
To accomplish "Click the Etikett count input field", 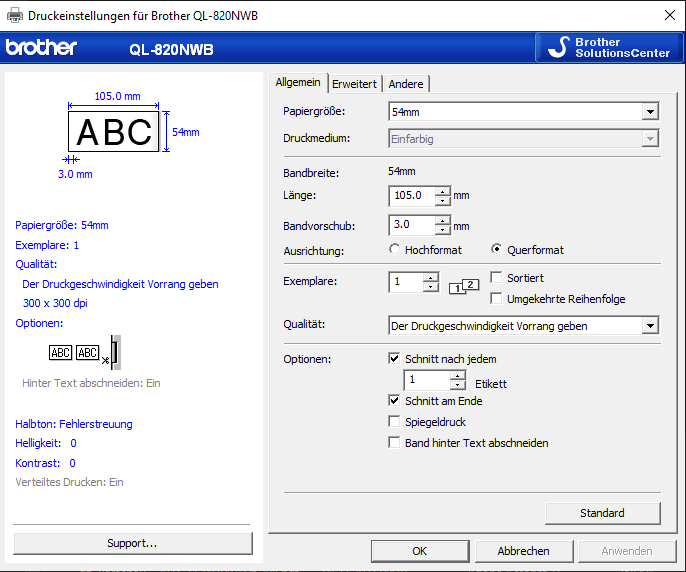I will pyautogui.click(x=427, y=380).
